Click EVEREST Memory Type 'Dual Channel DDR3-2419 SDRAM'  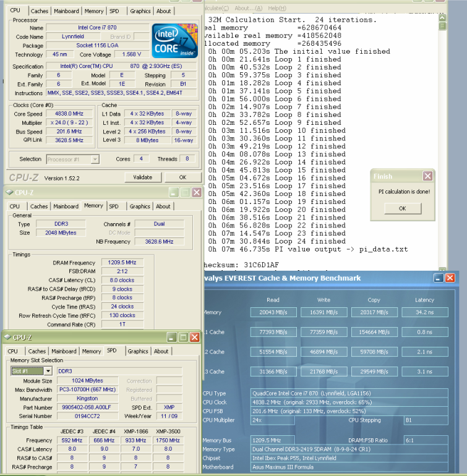[x=349, y=449]
